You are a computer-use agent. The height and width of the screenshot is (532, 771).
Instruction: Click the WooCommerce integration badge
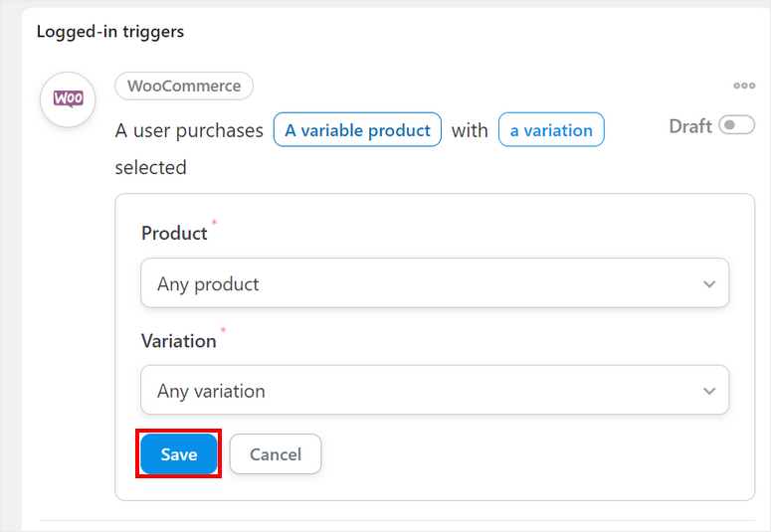click(184, 87)
